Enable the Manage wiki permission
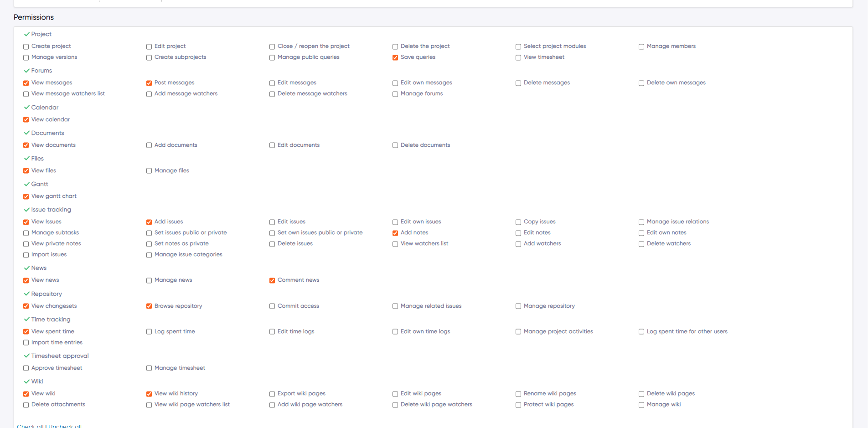The height and width of the screenshot is (428, 868). [x=641, y=405]
